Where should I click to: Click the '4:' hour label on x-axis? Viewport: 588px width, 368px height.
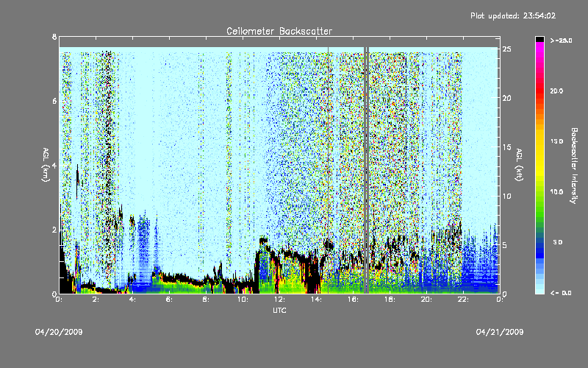[132, 300]
